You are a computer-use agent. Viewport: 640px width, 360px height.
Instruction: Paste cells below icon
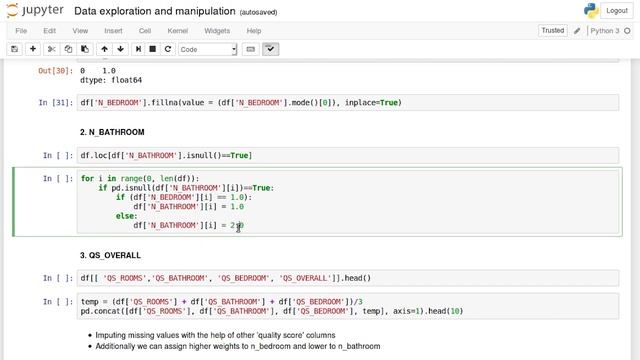85,49
